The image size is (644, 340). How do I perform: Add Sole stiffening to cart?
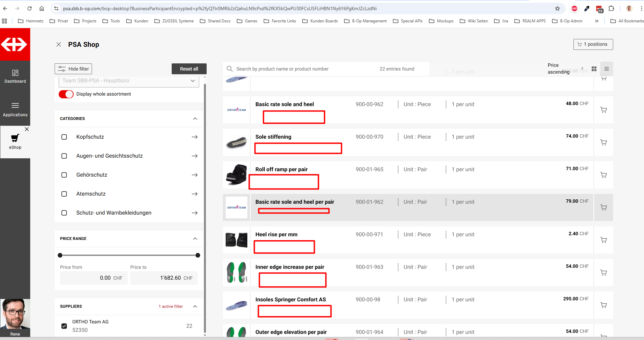(x=604, y=142)
